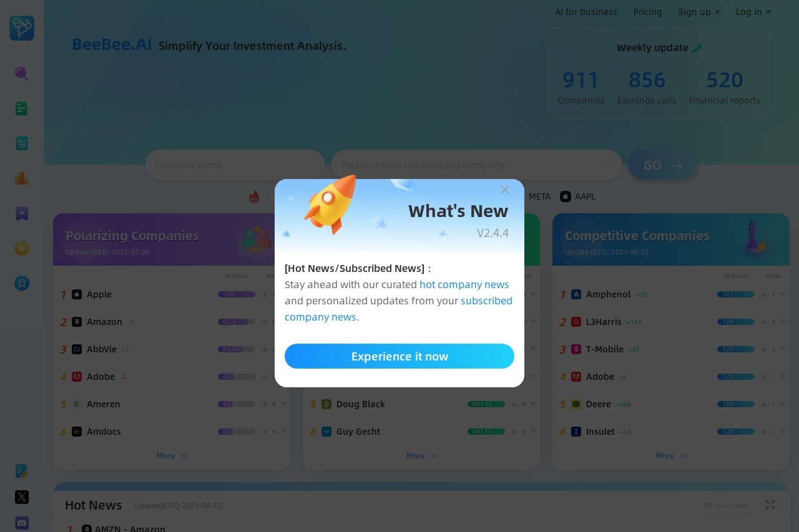Click the '520 Financial reports' statistic
The width and height of the screenshot is (799, 532).
(x=725, y=87)
